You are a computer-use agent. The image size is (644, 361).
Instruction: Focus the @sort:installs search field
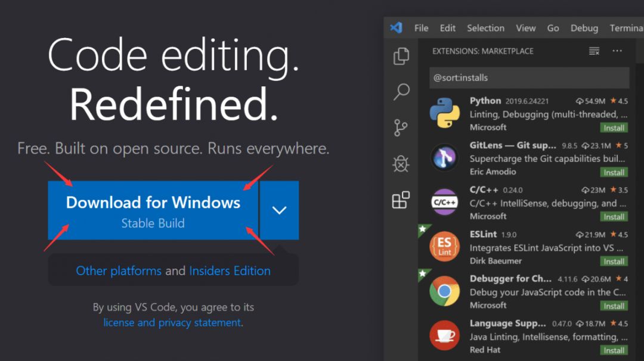point(529,77)
